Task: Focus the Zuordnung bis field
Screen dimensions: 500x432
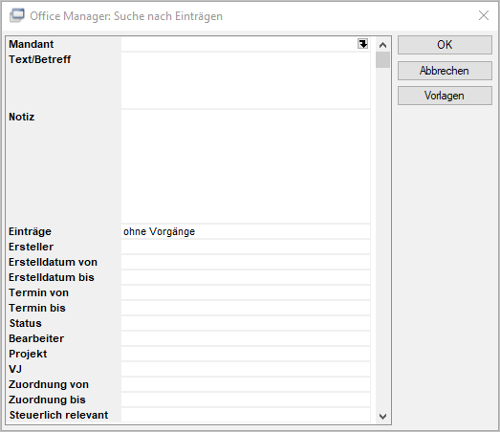Action: point(246,400)
